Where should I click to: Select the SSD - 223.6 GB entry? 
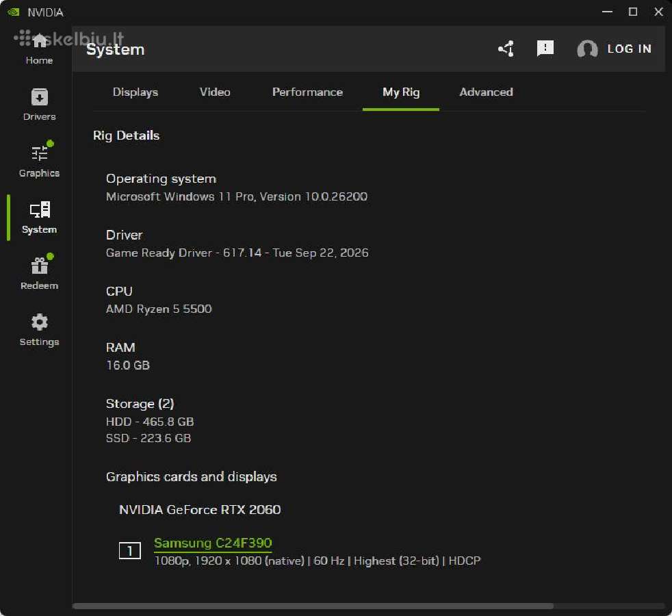click(x=148, y=438)
